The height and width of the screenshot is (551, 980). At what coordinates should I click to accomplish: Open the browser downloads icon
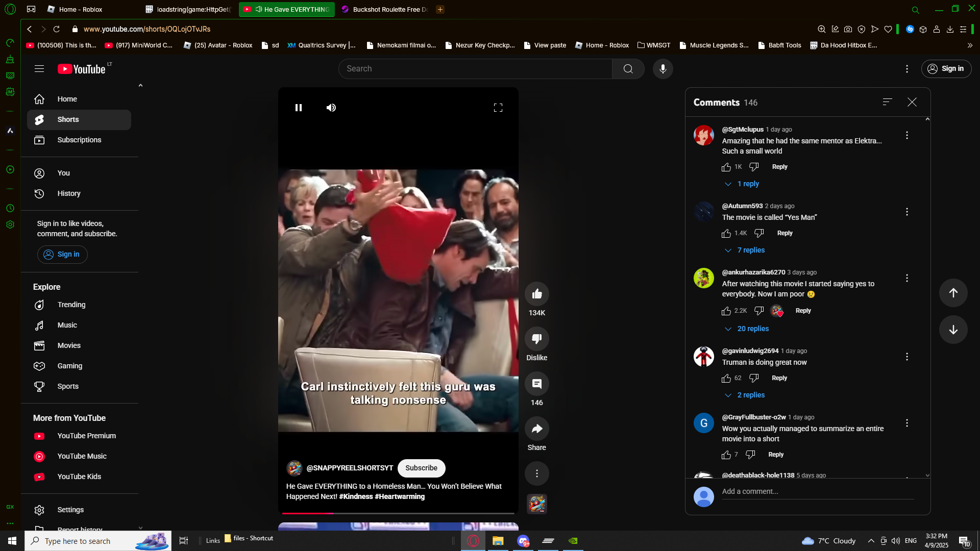coord(950,29)
